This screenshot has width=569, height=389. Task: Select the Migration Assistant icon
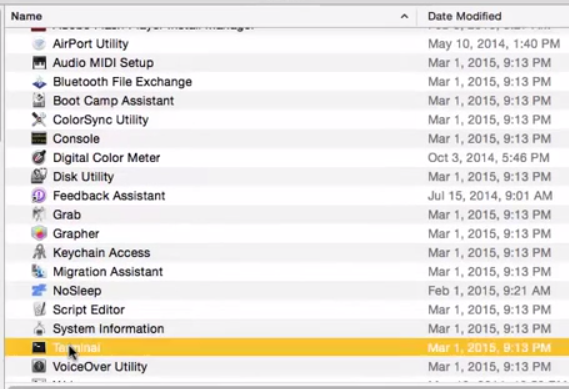click(x=39, y=272)
